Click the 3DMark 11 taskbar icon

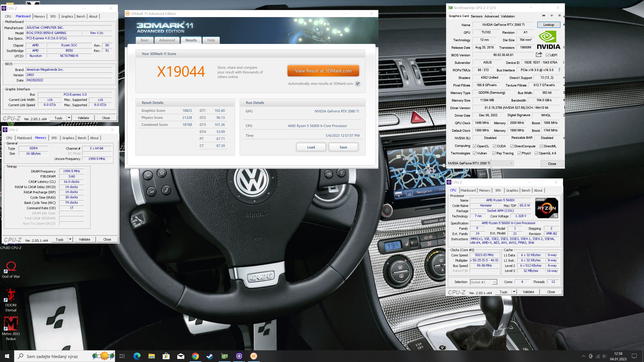click(x=254, y=356)
